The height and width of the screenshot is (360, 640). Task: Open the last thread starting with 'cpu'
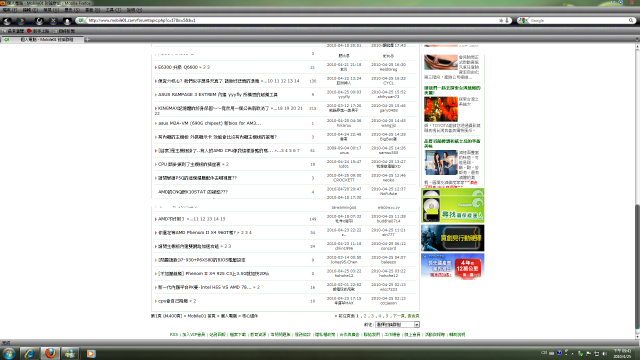(174, 301)
